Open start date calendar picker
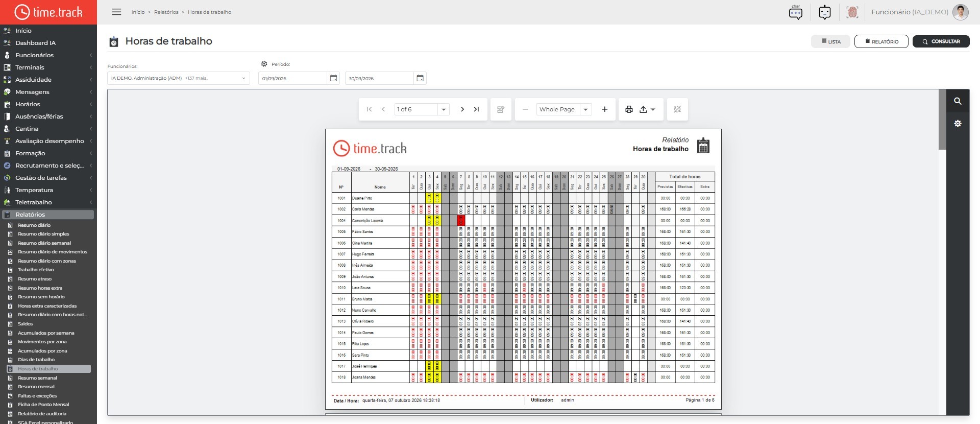The width and height of the screenshot is (980, 424). (x=333, y=78)
